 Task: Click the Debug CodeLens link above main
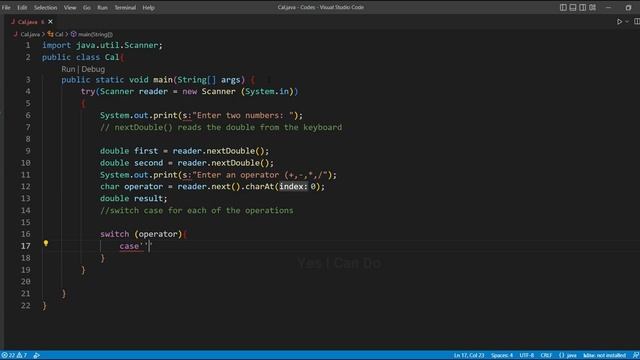click(x=93, y=69)
